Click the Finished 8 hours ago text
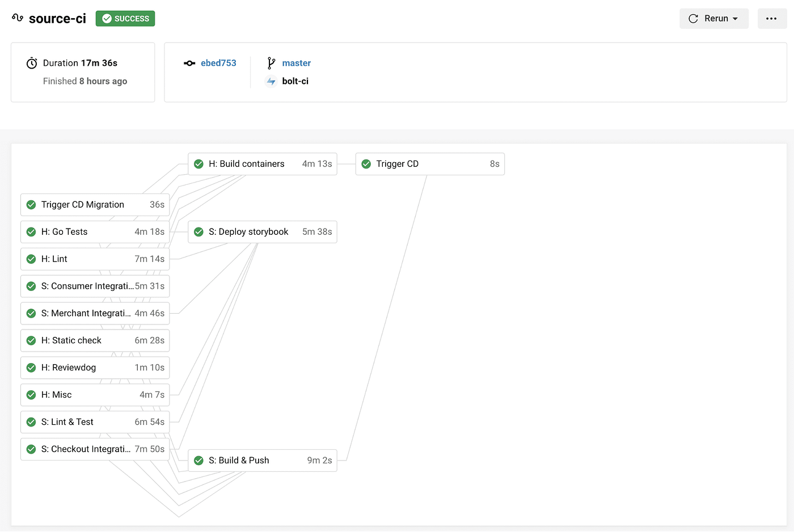This screenshot has width=794, height=532. pos(85,81)
